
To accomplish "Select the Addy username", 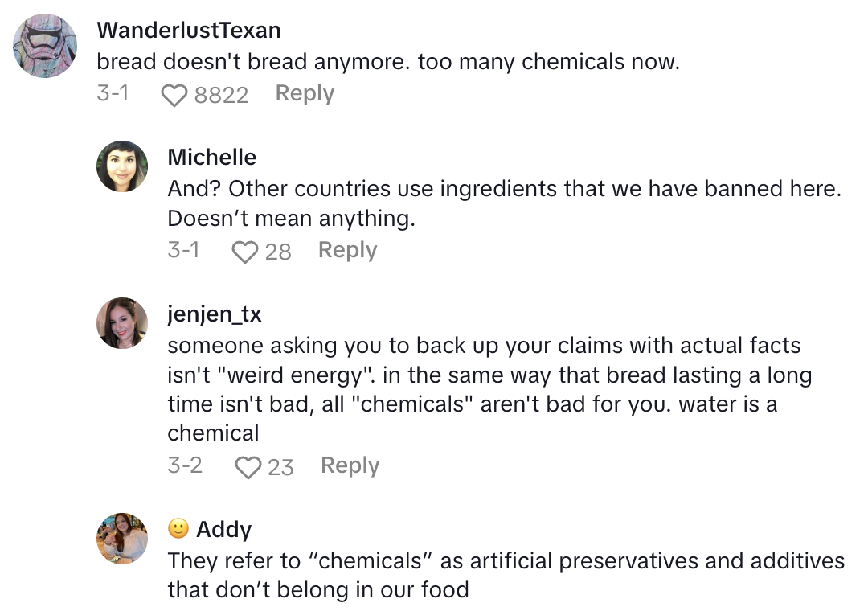I will 224,529.
